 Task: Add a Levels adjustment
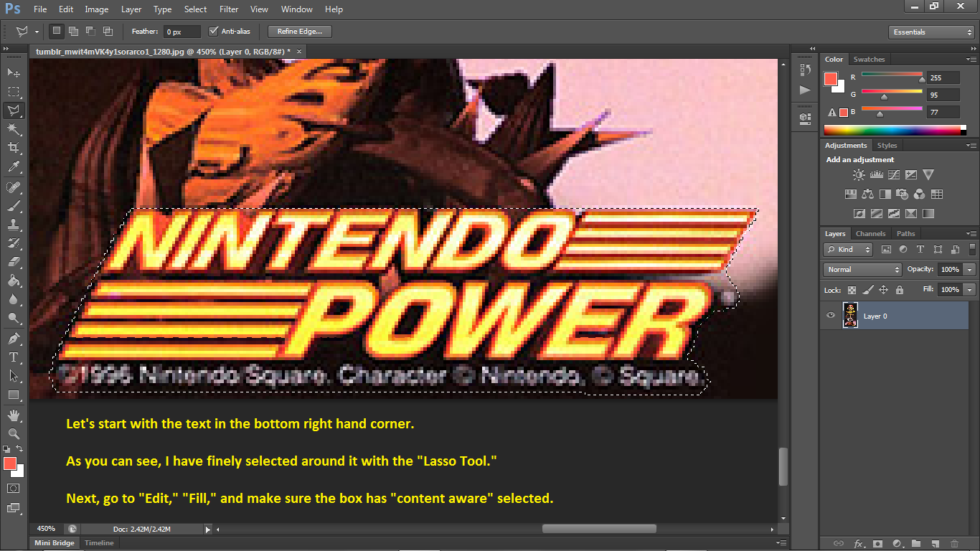876,174
